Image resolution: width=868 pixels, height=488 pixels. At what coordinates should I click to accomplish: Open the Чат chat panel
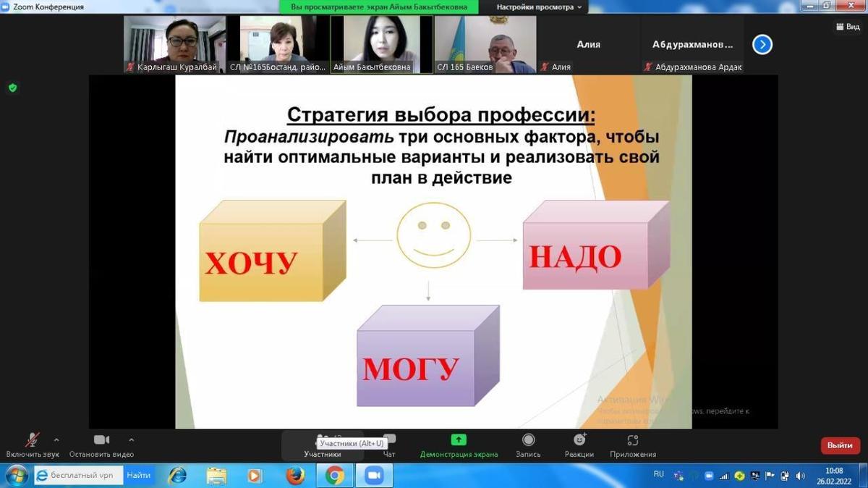click(389, 445)
